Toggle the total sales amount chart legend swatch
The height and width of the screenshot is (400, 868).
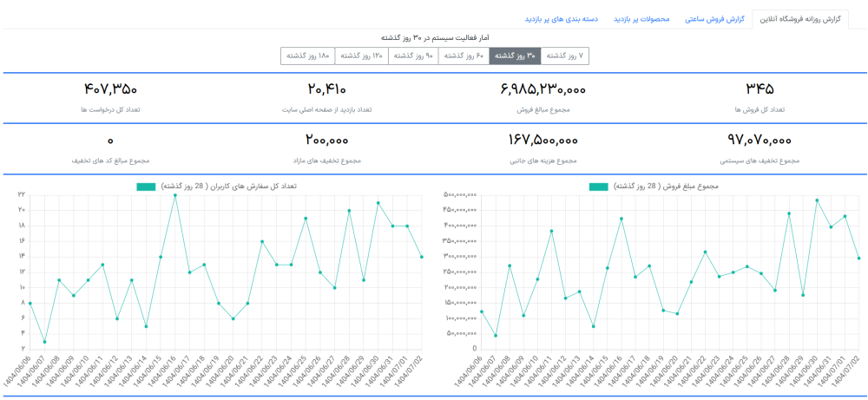598,187
